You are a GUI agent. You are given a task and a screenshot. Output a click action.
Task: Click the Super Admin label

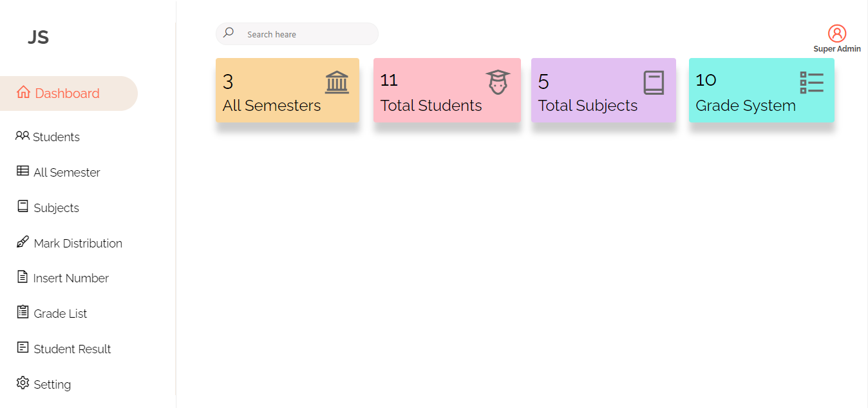[x=836, y=49]
